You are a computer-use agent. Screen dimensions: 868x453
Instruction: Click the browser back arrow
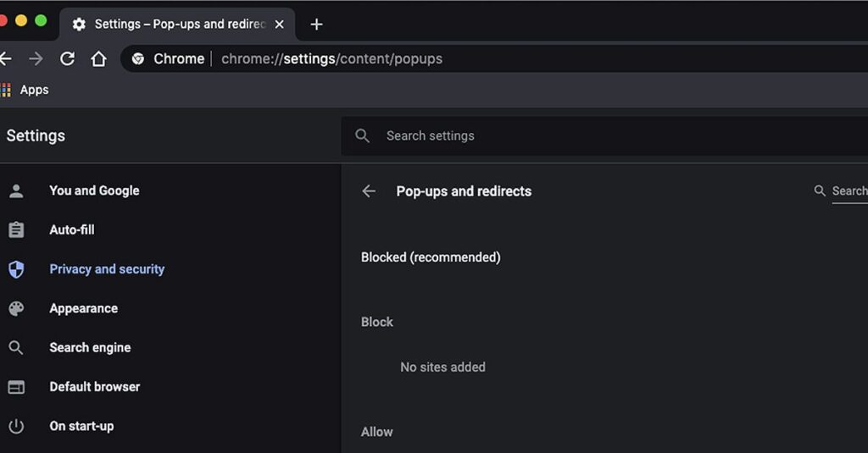[x=5, y=58]
